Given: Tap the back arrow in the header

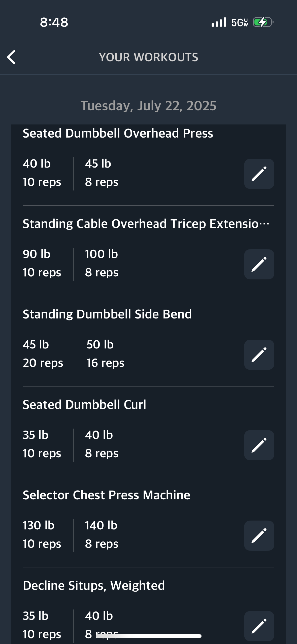Looking at the screenshot, I should click(11, 57).
